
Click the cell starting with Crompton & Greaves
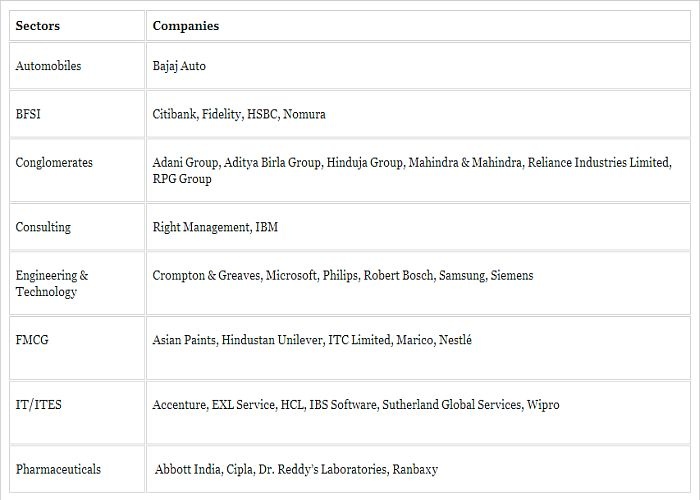pyautogui.click(x=418, y=283)
